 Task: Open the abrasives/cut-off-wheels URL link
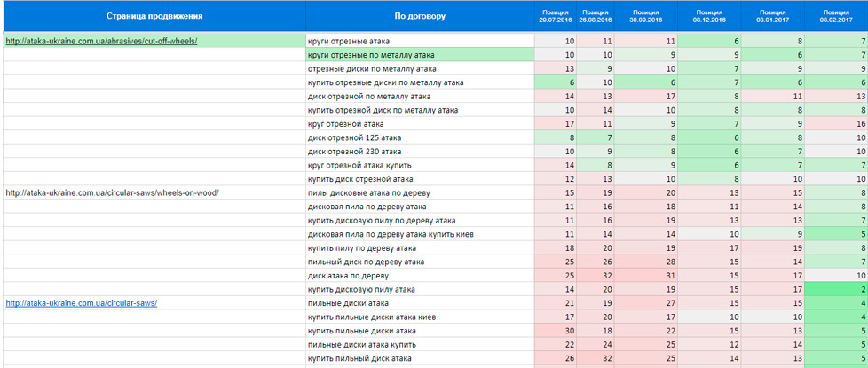(101, 41)
